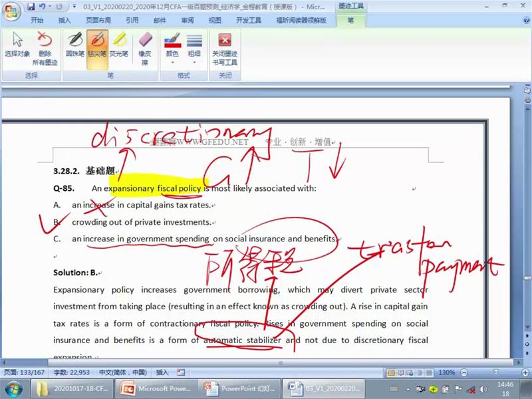Image resolution: width=532 pixels, height=399 pixels.
Task: Show hidden tray icons arrow
Action: coord(408,389)
